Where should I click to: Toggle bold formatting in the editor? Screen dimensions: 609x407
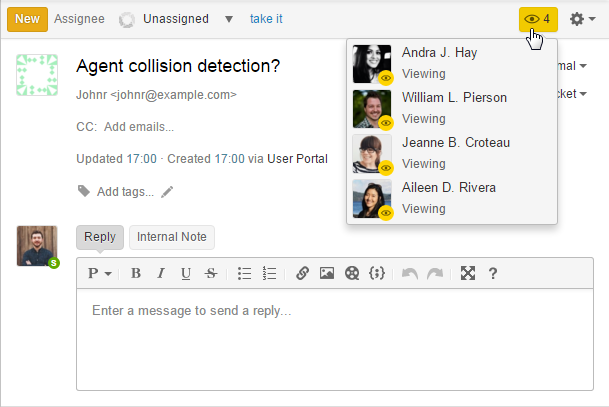[x=136, y=273]
